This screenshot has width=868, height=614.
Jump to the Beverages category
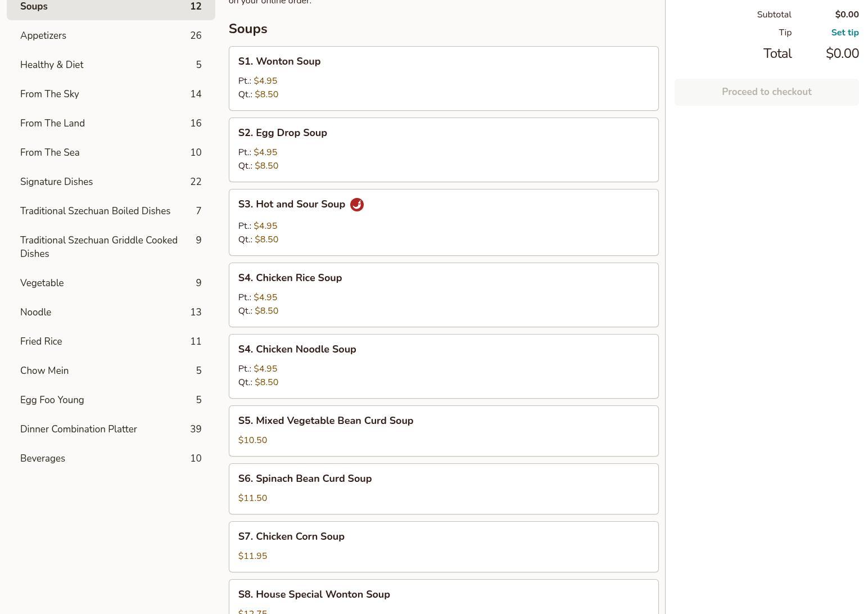pos(110,458)
